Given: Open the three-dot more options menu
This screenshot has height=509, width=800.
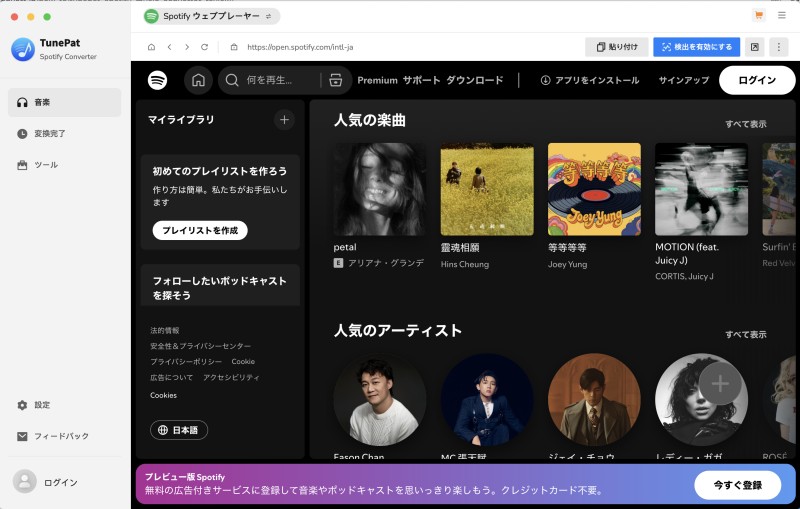Looking at the screenshot, I should [x=779, y=47].
